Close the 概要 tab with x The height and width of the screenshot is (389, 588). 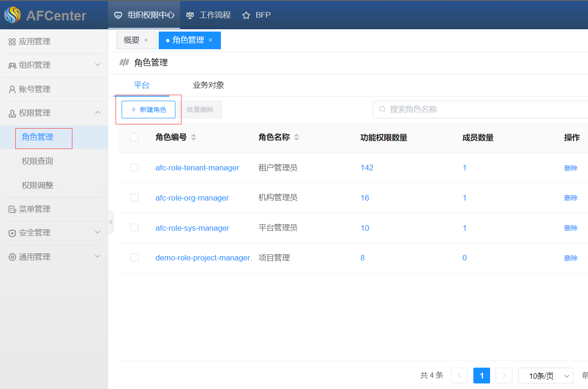[146, 40]
